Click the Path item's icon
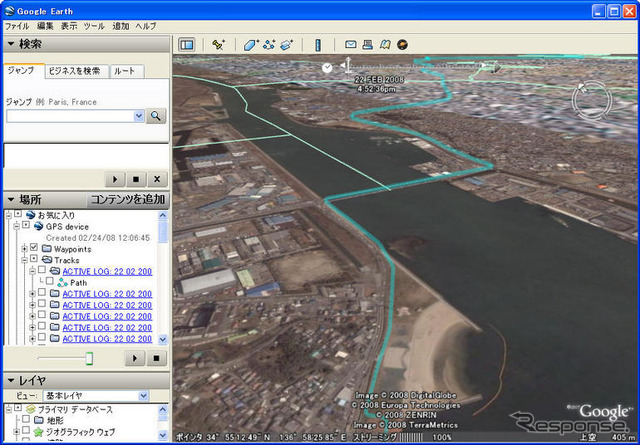 [x=62, y=282]
